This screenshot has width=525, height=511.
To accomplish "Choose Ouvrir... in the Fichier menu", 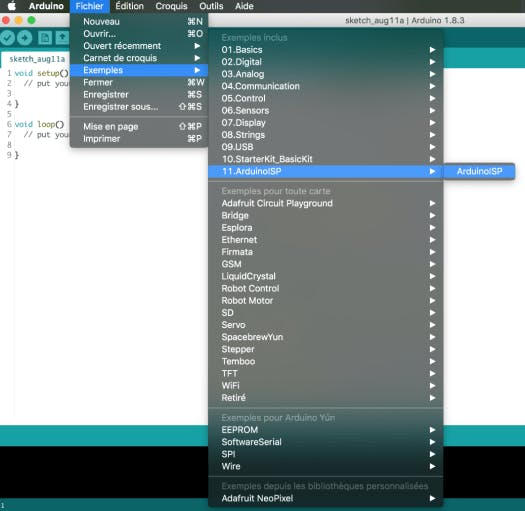I will coord(139,34).
